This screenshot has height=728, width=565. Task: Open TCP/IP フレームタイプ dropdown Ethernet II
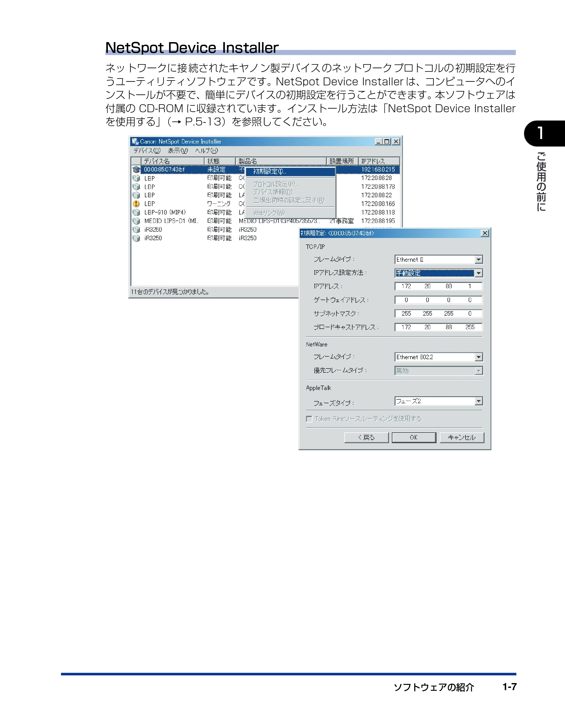[x=439, y=259]
